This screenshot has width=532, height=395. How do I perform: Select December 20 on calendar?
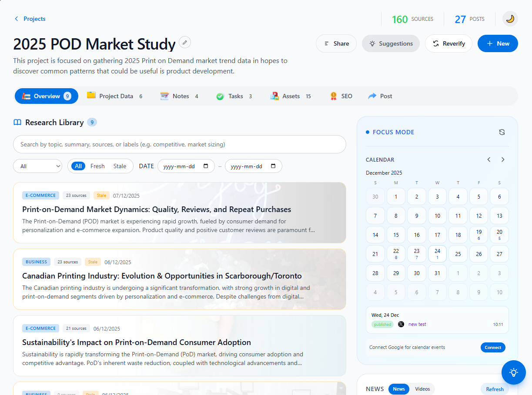click(x=499, y=235)
